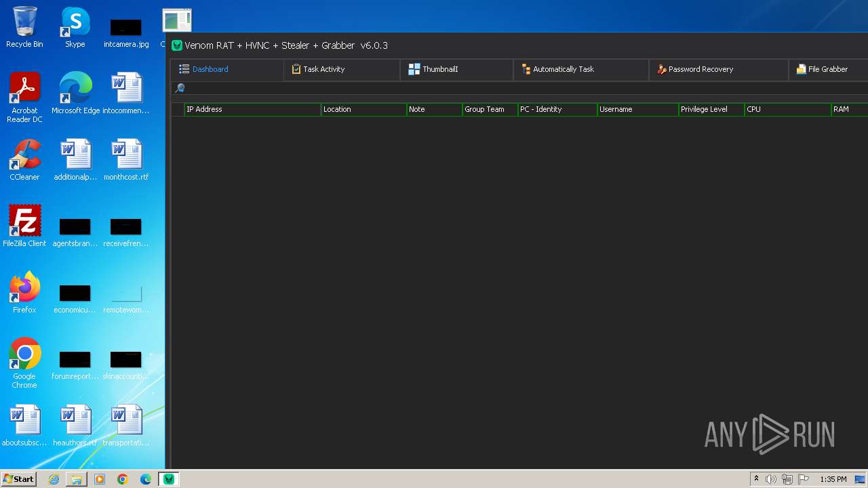Open media player from taskbar

[100, 479]
